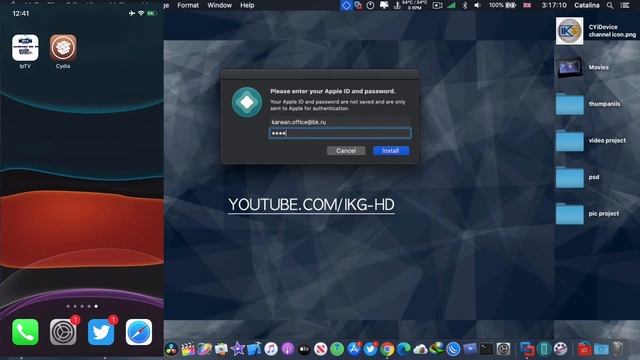Click the menu bar clock 3:17:10
The height and width of the screenshot is (360, 640).
pos(554,5)
